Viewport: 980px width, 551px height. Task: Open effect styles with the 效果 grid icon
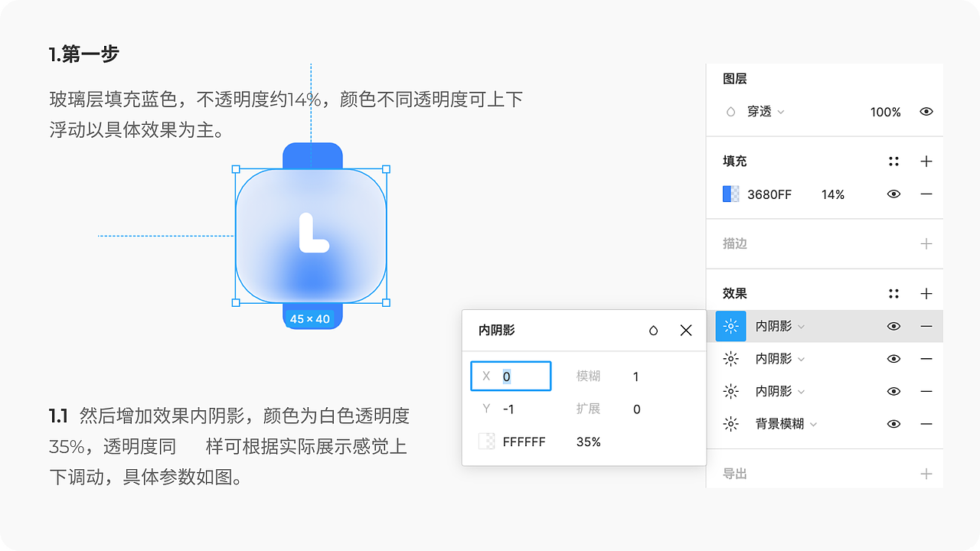click(x=893, y=293)
